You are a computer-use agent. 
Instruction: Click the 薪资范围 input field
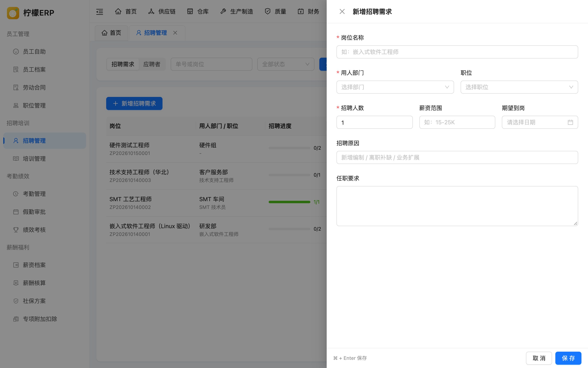(x=457, y=122)
